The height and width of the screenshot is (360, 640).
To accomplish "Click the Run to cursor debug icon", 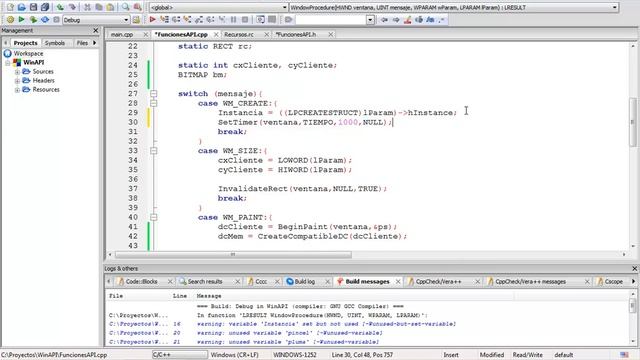I will coord(164,20).
